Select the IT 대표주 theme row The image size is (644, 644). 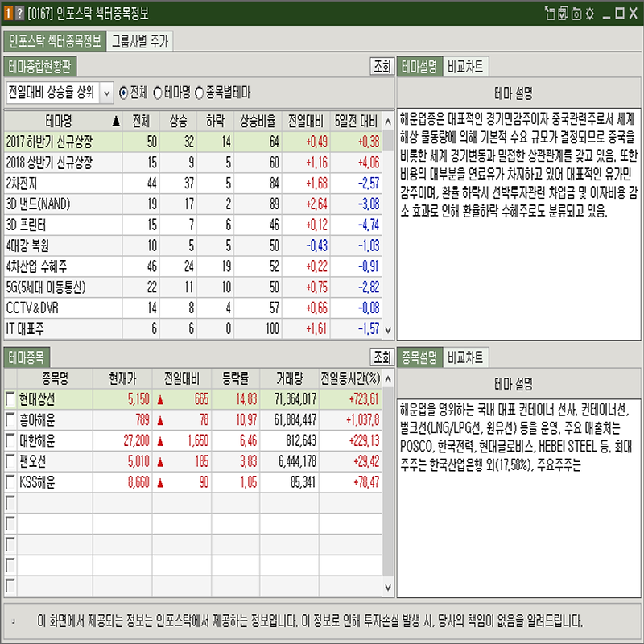tap(193, 328)
